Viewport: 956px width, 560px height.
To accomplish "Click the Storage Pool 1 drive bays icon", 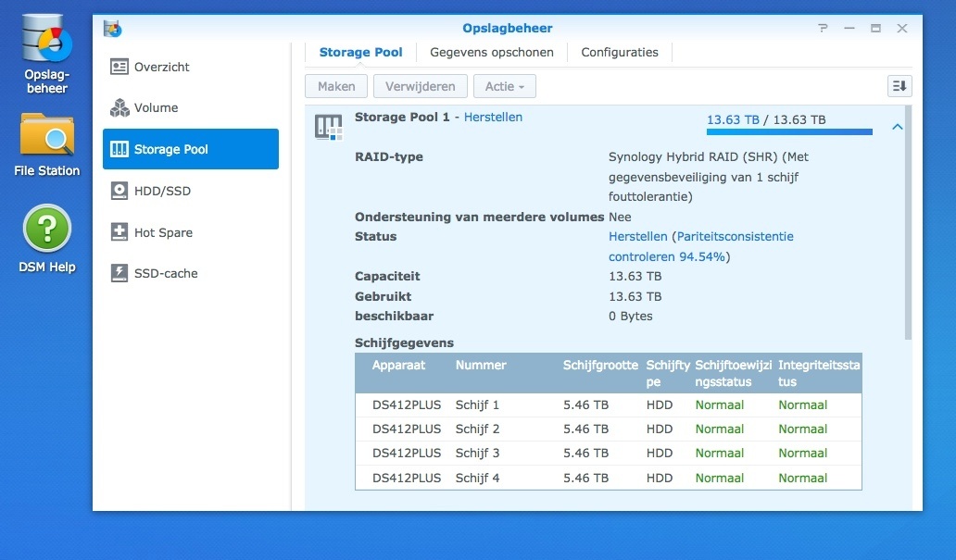I will pos(328,128).
